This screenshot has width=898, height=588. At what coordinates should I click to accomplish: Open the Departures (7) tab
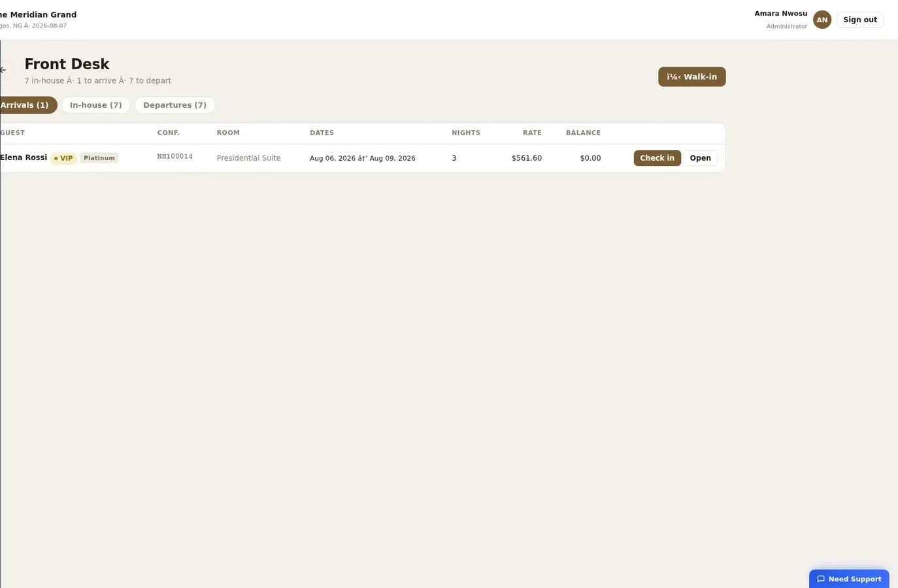point(175,105)
